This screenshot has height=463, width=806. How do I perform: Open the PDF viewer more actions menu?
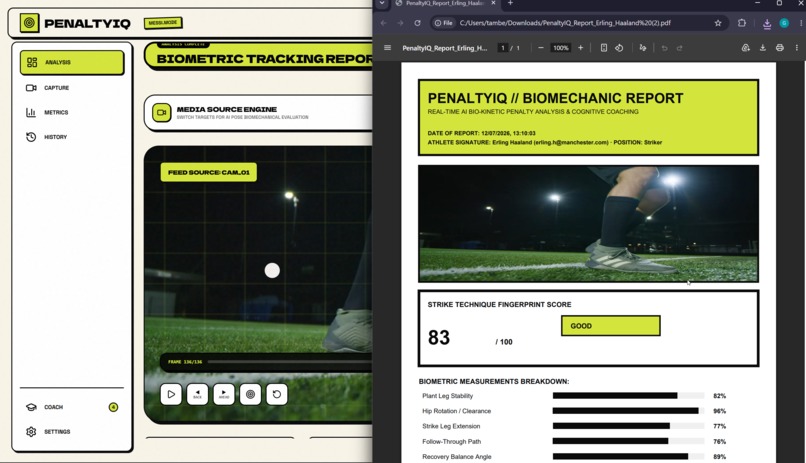coord(797,48)
